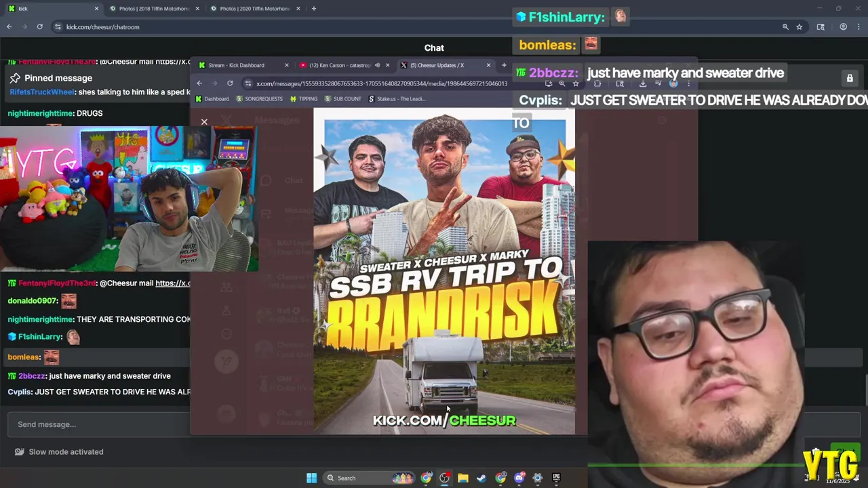Mute the Ken Carson tab audio icon
Viewport: 868px width, 488px height.
tap(377, 65)
